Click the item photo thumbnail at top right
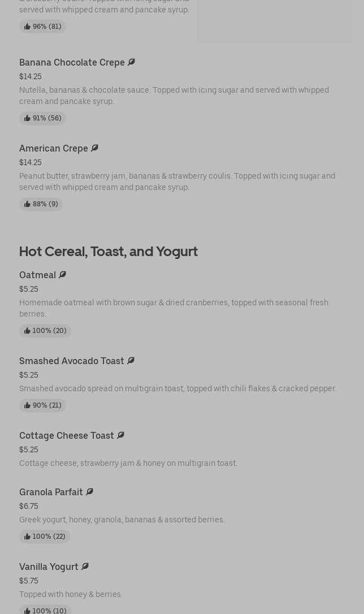 [x=275, y=21]
